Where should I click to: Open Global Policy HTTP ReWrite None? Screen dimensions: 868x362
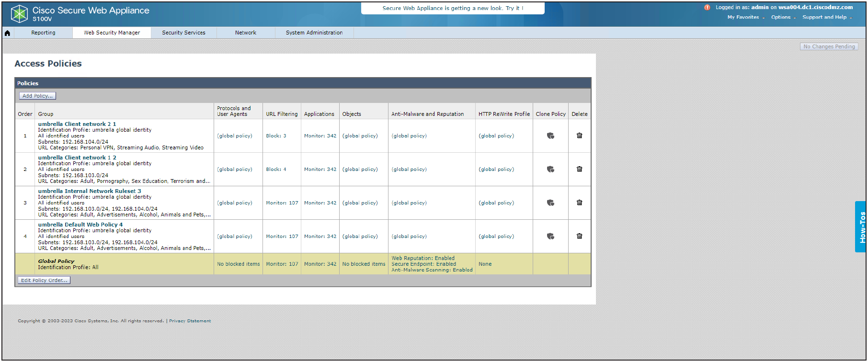tap(485, 264)
